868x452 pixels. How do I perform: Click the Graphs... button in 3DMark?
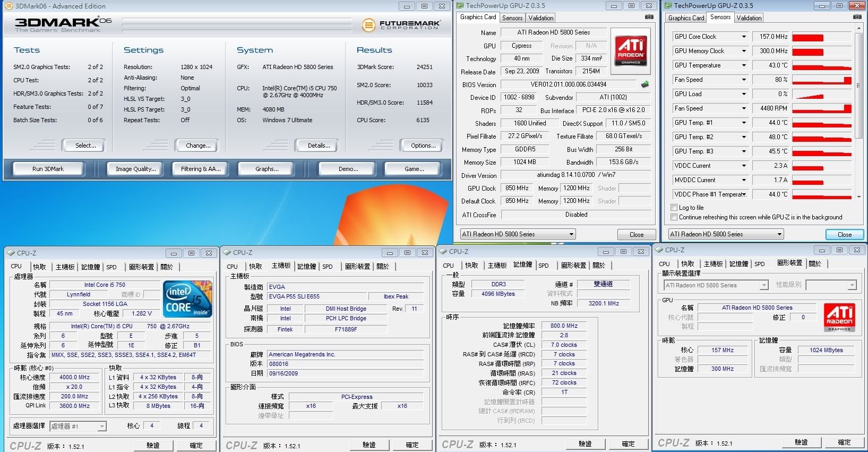pyautogui.click(x=267, y=169)
